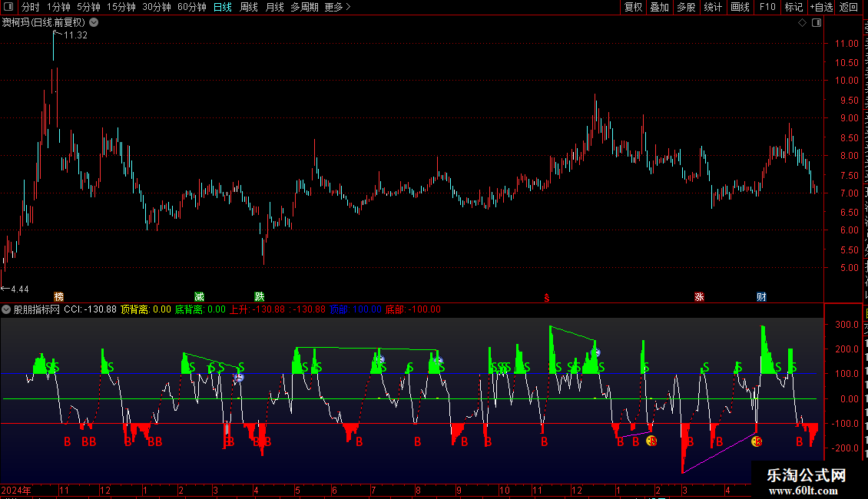Viewport: 868px width, 499px height.
Task: Click the 底背离: 0.00 readout
Action: click(x=200, y=309)
